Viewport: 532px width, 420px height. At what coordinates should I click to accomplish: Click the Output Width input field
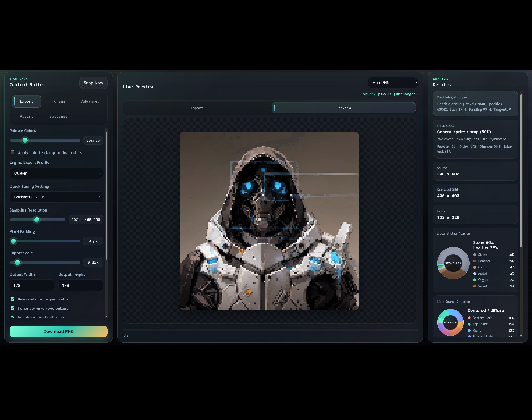pyautogui.click(x=32, y=285)
